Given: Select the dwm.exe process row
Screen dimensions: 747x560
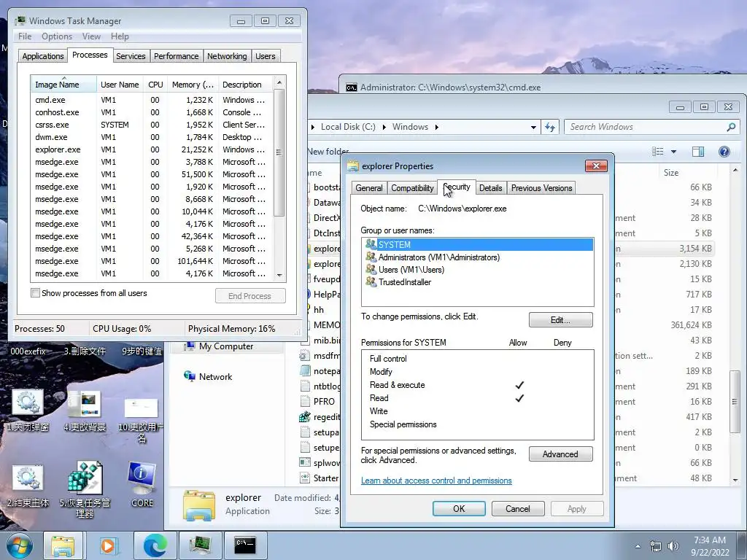Looking at the screenshot, I should [152, 137].
